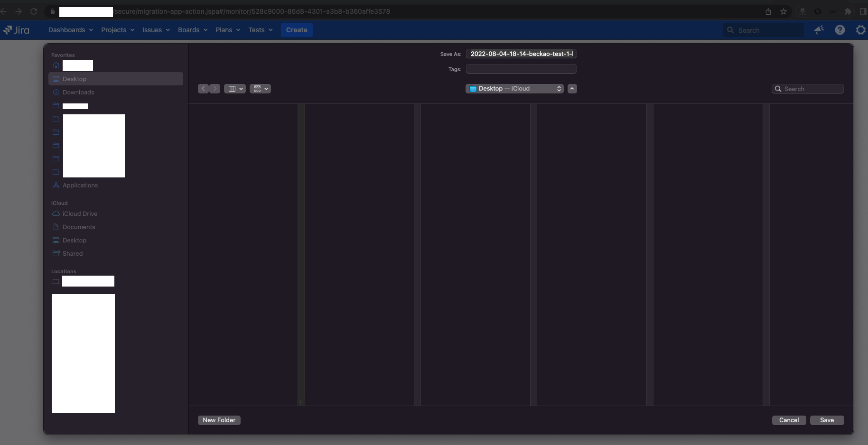868x445 pixels.
Task: Bookmark this page with the star icon
Action: click(x=784, y=11)
